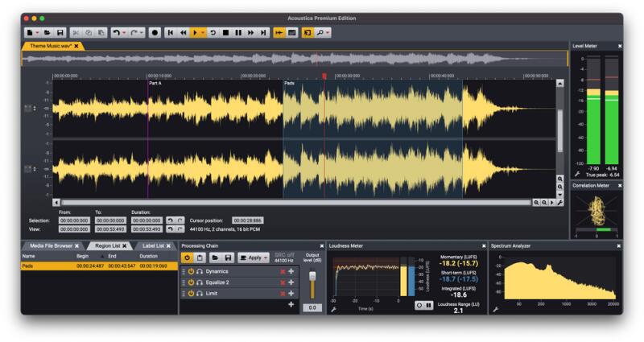Open Level Meter settings wrench
This screenshot has height=342, width=644.
577,174
